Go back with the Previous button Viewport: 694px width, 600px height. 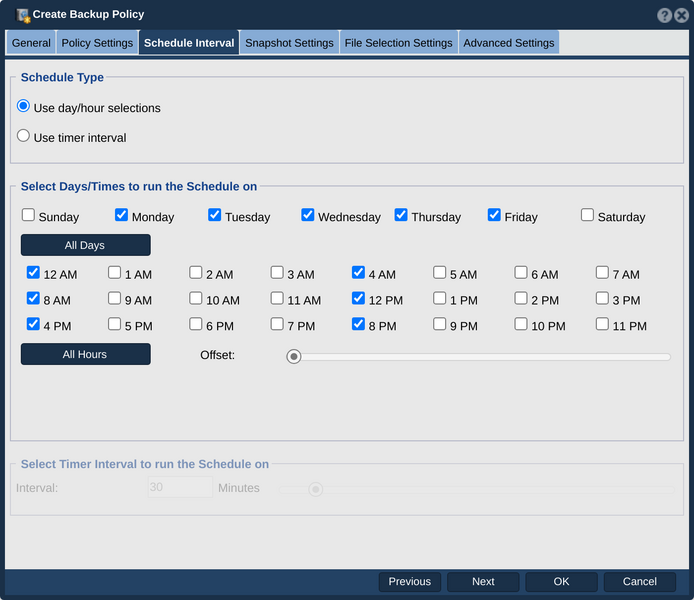pos(410,581)
